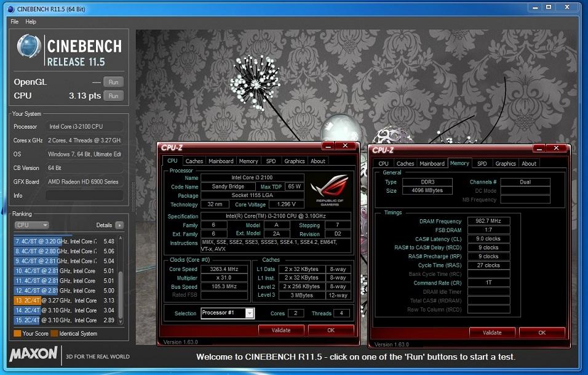Click Republic of Gamers logo in CPU-Z

pyautogui.click(x=330, y=191)
